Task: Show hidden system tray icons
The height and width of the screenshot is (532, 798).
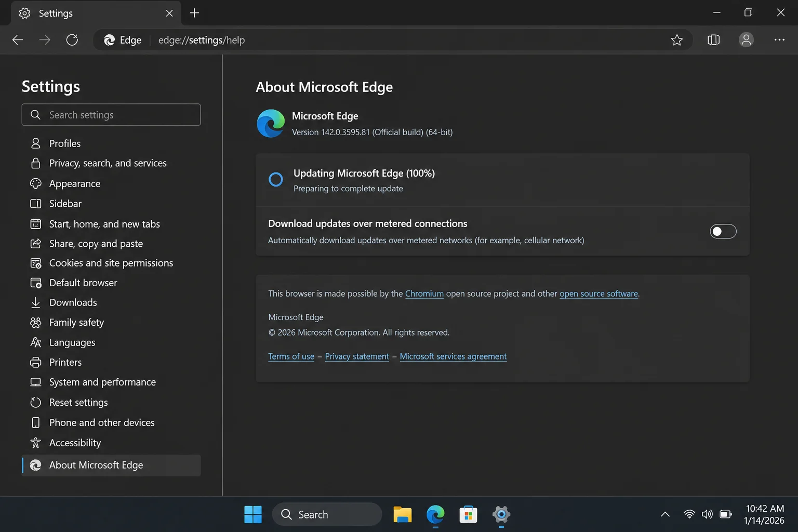Action: pos(665,514)
